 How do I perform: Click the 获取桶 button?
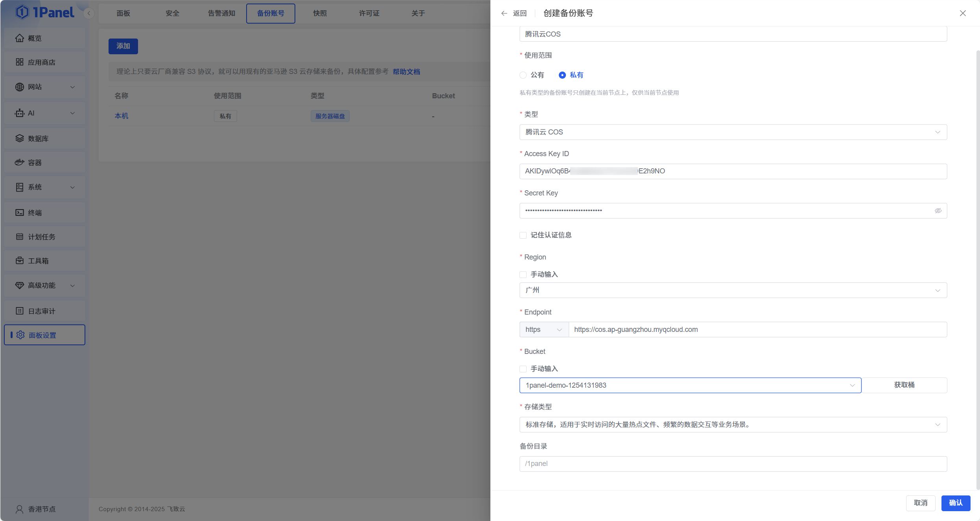904,385
